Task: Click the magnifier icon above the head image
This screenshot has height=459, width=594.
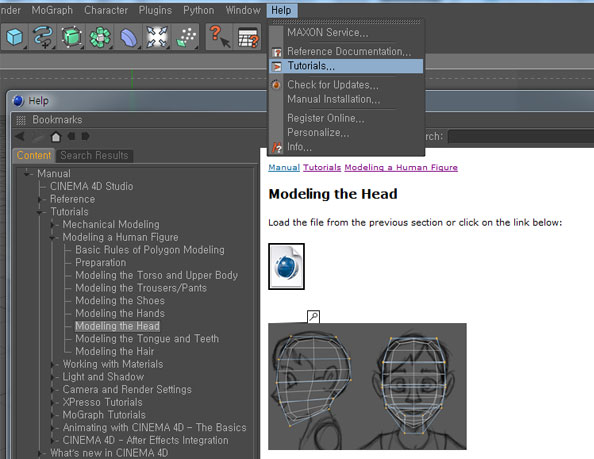Action: [313, 317]
